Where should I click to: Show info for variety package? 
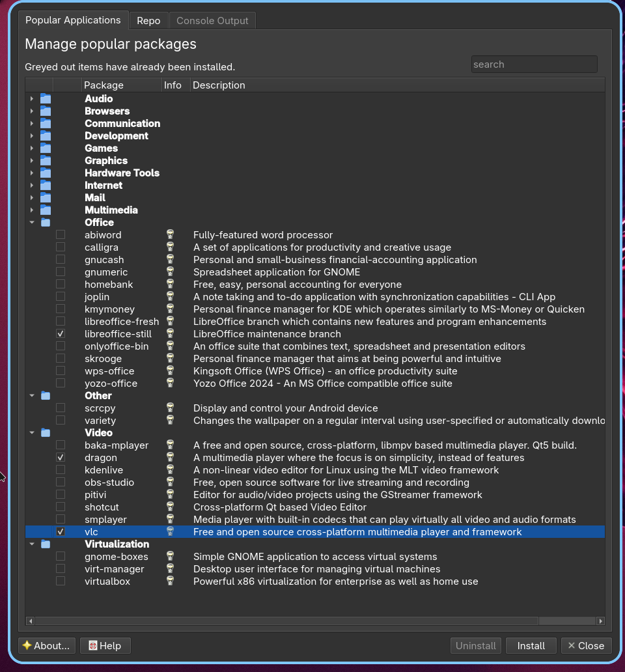170,421
